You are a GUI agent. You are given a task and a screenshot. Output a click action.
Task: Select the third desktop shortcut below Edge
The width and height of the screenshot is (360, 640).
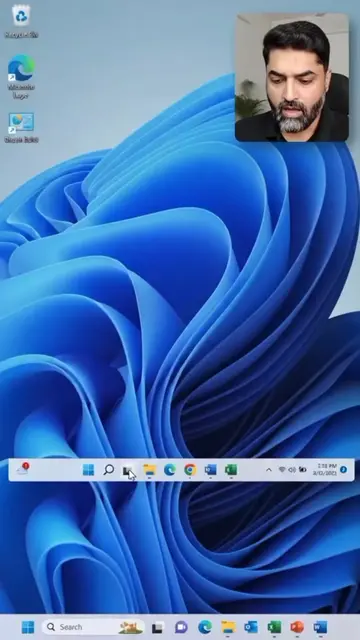21,128
